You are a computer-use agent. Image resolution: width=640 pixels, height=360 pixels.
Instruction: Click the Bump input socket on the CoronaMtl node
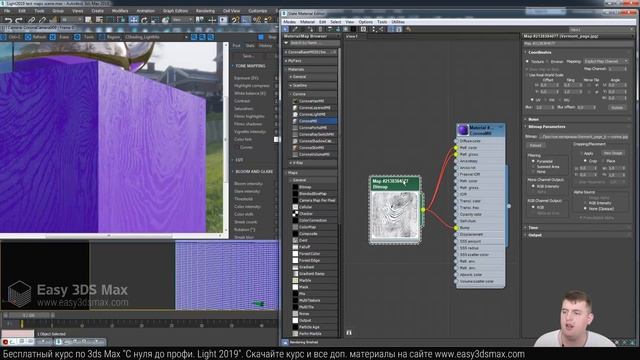click(x=456, y=228)
